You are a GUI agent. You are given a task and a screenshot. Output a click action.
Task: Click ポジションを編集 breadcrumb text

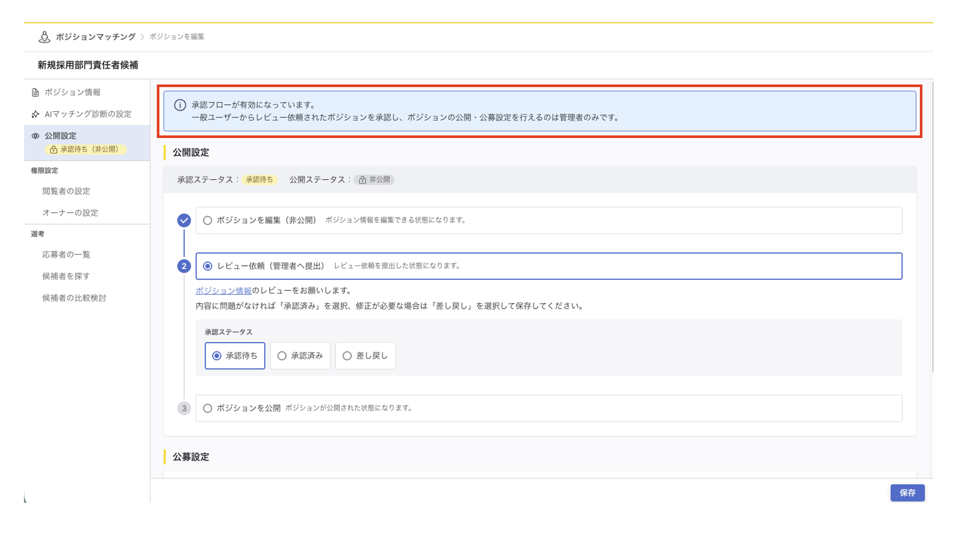pyautogui.click(x=176, y=37)
